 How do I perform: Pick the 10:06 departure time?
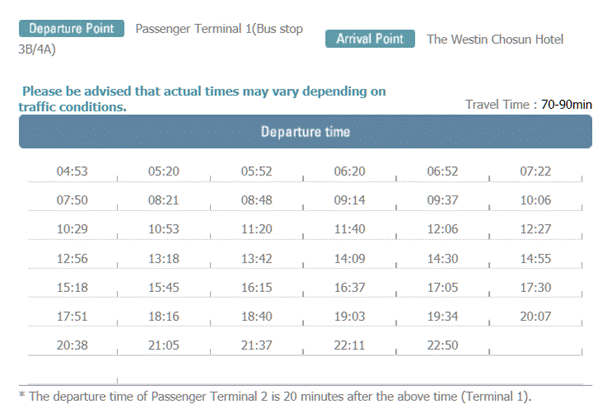coord(536,200)
